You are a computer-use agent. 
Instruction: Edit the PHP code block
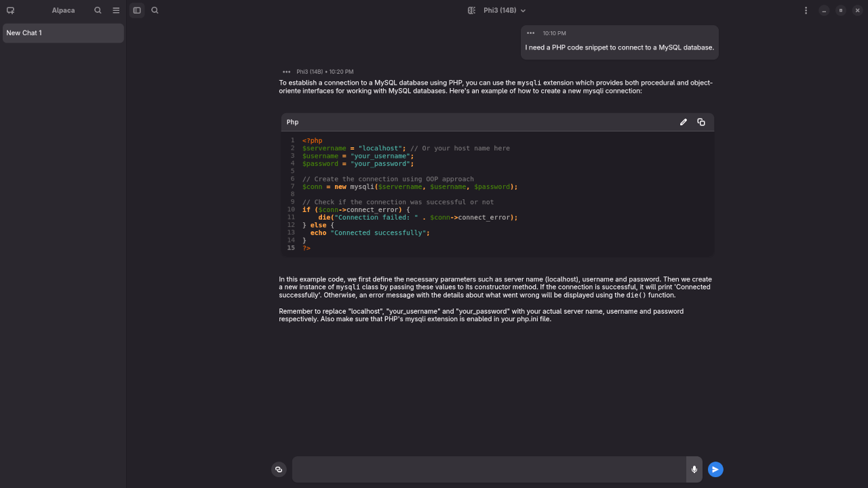[683, 122]
